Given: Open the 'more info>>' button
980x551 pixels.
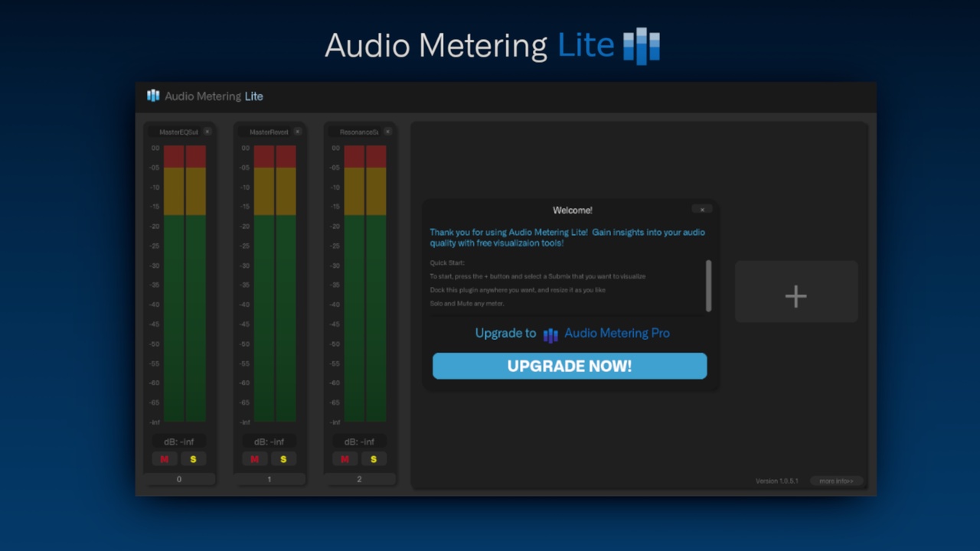Looking at the screenshot, I should pos(836,481).
